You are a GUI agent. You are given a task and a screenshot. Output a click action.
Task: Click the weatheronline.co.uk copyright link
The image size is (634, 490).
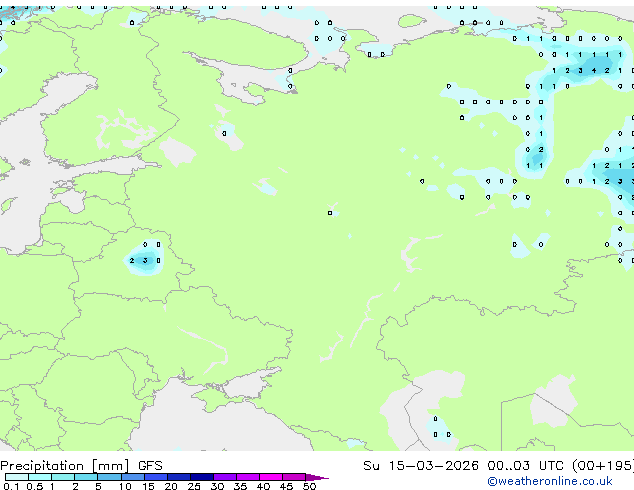coord(550,481)
